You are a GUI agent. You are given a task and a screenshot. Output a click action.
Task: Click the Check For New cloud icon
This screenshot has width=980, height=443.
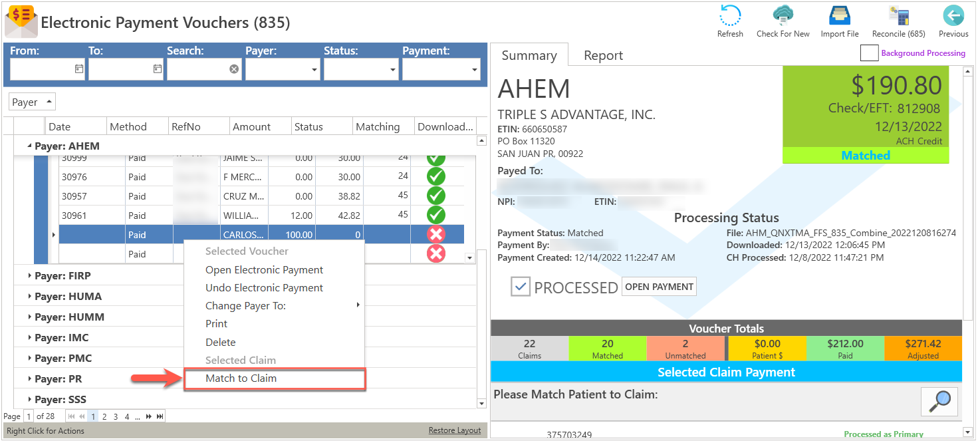click(x=783, y=17)
